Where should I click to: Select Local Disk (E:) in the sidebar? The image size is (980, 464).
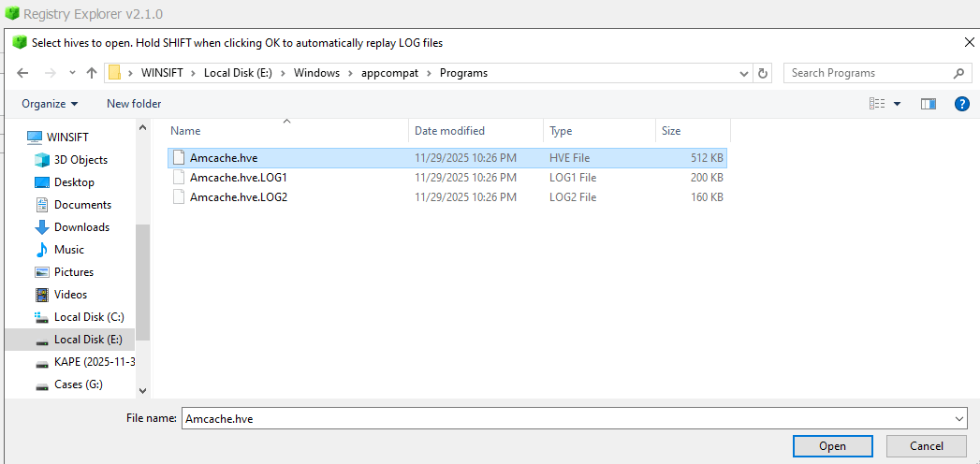tap(70, 340)
